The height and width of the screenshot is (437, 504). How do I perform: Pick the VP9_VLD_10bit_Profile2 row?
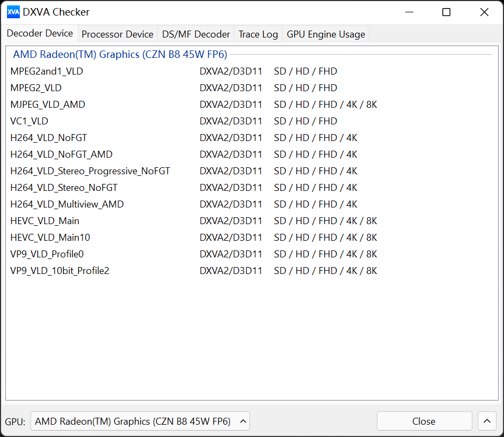click(60, 271)
